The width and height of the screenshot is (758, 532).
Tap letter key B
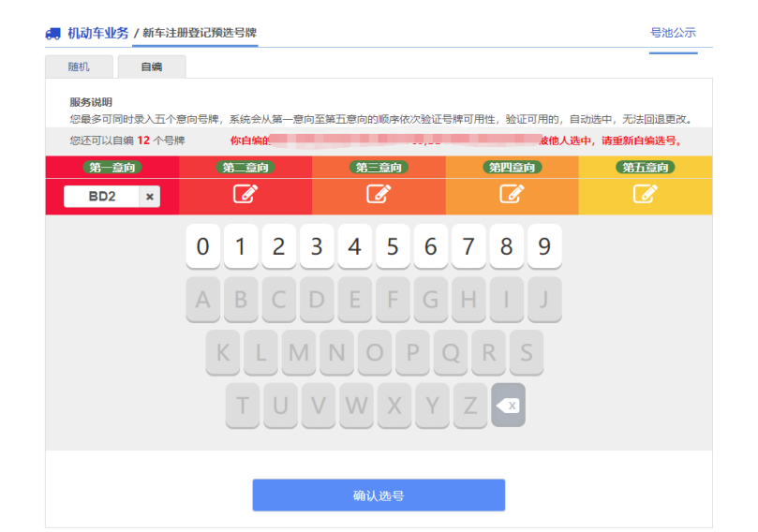click(241, 300)
